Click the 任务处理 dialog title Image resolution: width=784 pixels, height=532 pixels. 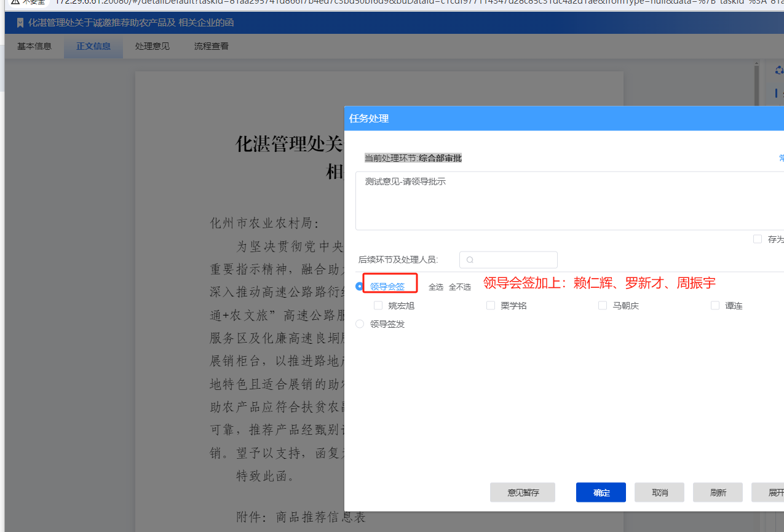(x=369, y=118)
